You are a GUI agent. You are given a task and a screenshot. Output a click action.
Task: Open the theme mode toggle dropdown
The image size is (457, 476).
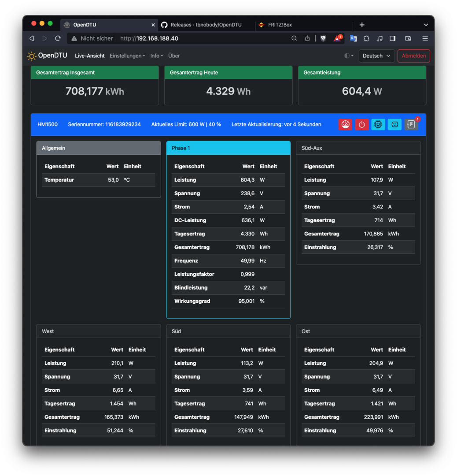(x=349, y=56)
